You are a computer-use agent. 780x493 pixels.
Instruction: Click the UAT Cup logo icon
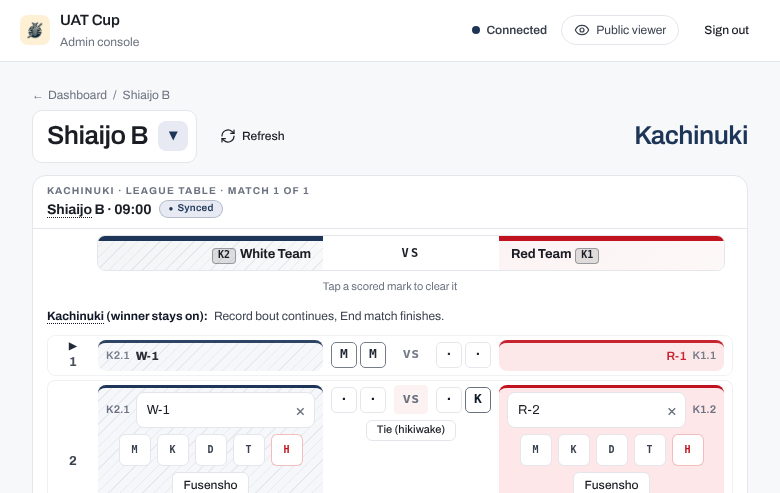(35, 30)
